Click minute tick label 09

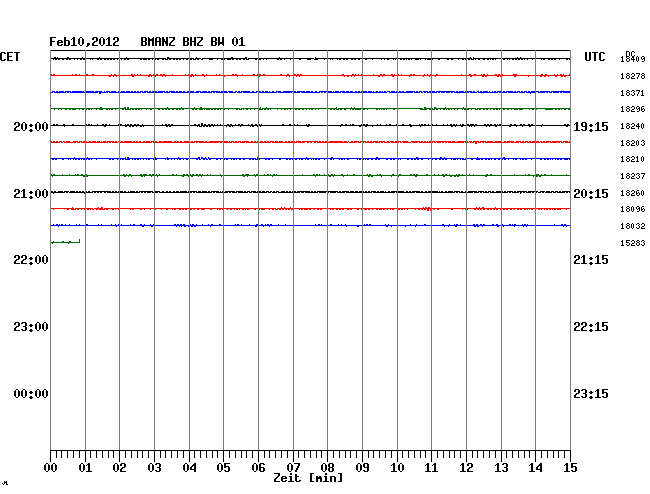click(x=362, y=468)
